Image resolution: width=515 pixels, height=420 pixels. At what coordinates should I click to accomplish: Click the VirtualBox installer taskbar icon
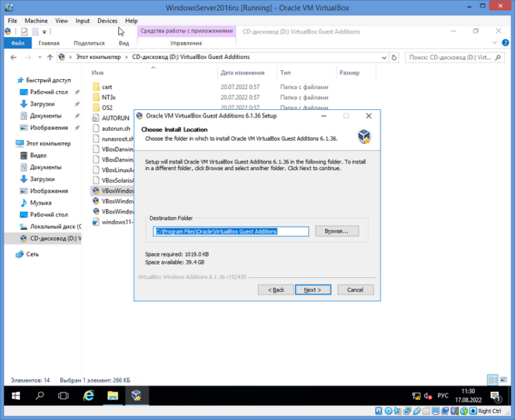(137, 395)
